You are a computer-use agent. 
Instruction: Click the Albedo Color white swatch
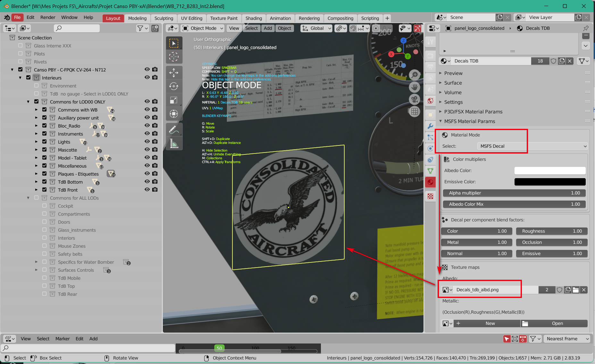click(550, 171)
